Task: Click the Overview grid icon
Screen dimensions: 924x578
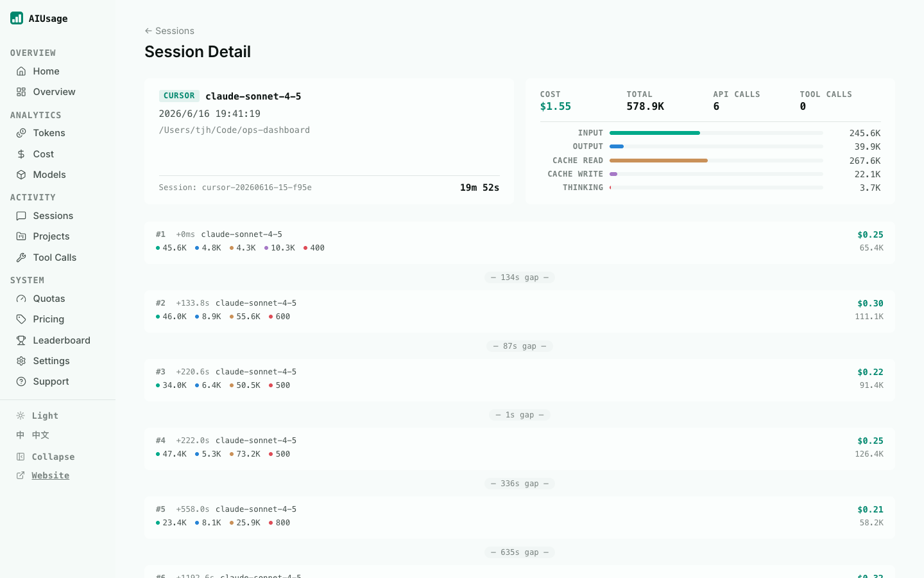Action: pyautogui.click(x=21, y=92)
